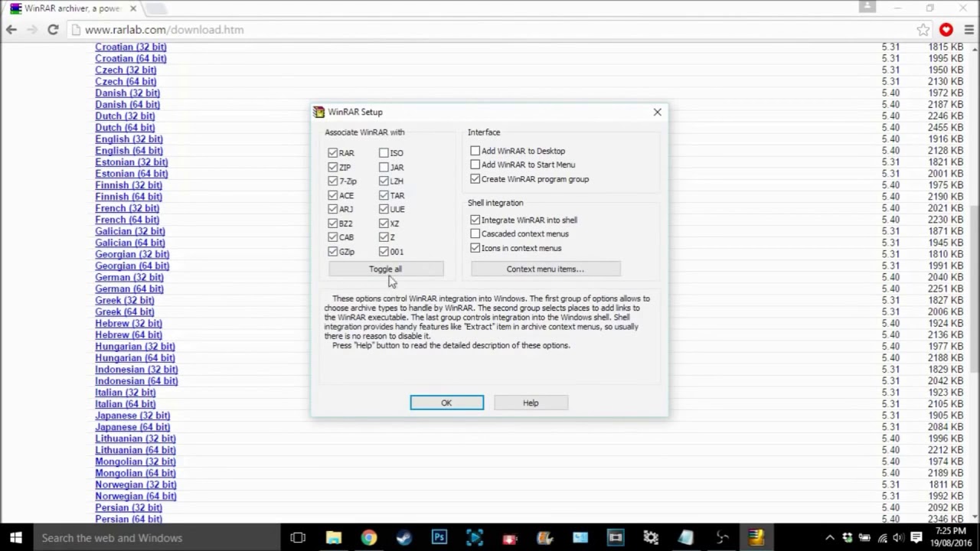This screenshot has width=980, height=551.
Task: Toggle the ACE checkbox
Action: pos(333,195)
